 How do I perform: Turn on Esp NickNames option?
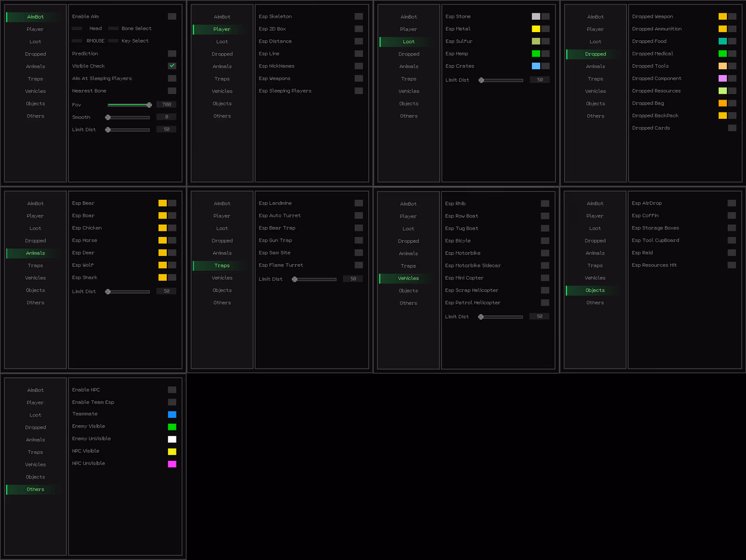click(x=358, y=66)
